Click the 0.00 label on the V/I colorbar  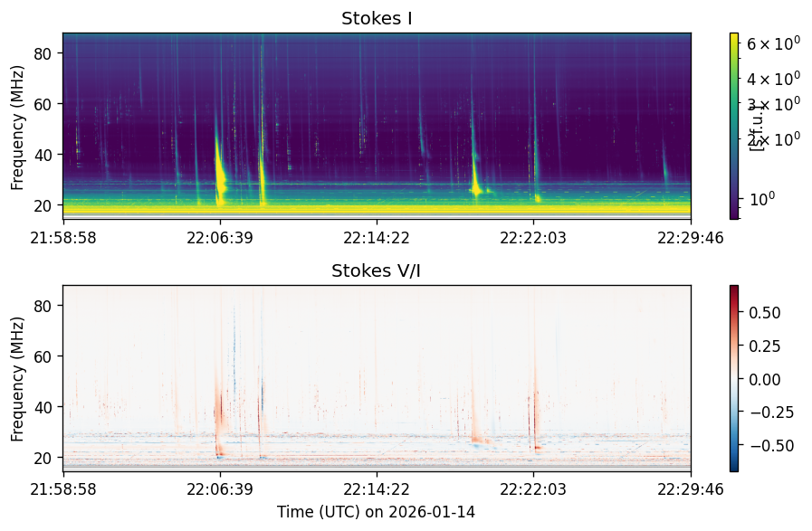(x=764, y=379)
